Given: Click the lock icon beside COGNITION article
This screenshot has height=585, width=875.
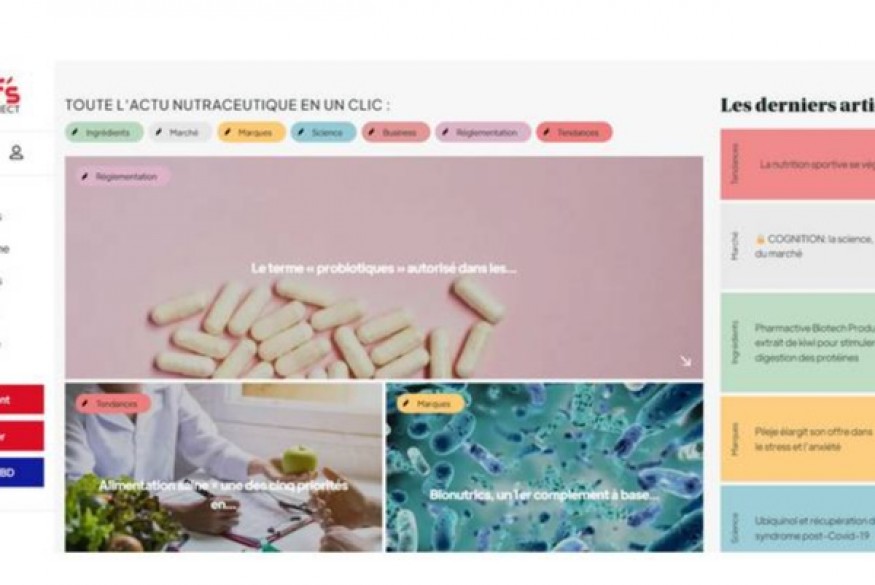Looking at the screenshot, I should 759,239.
